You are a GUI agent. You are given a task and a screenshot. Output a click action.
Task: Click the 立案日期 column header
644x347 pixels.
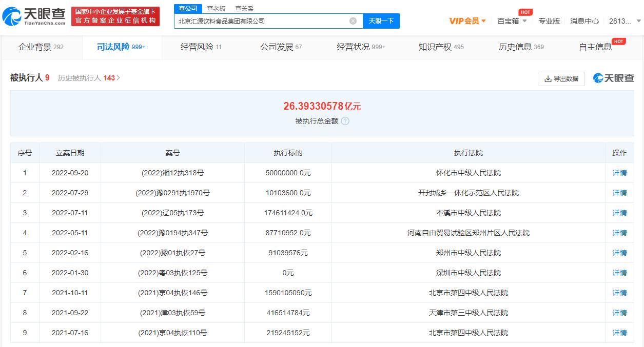[x=70, y=153]
